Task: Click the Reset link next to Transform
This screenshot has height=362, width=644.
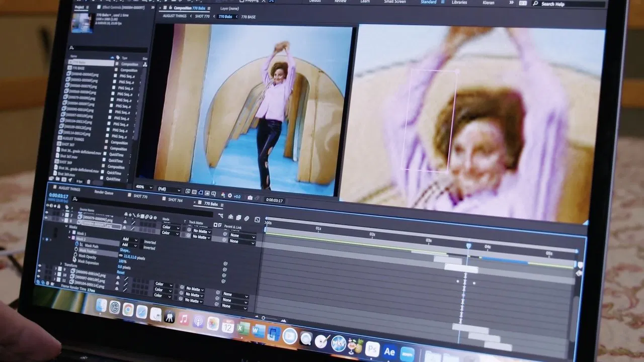Action: tap(120, 272)
